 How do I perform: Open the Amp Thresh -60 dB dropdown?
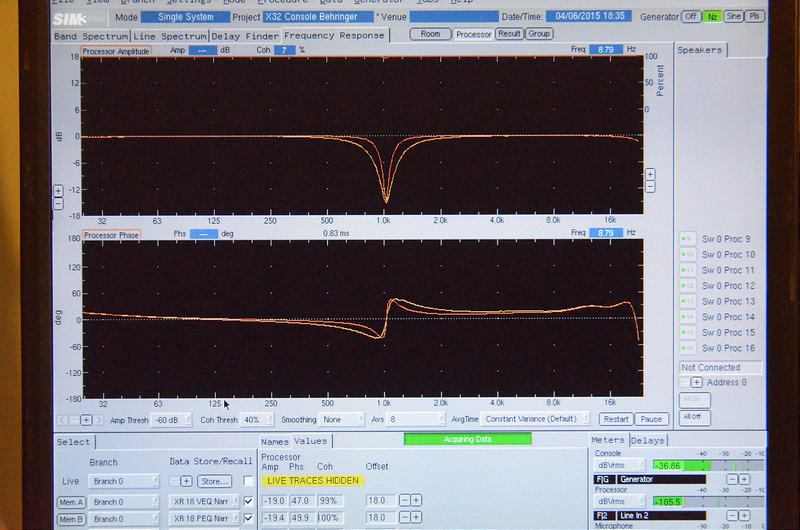(171, 420)
